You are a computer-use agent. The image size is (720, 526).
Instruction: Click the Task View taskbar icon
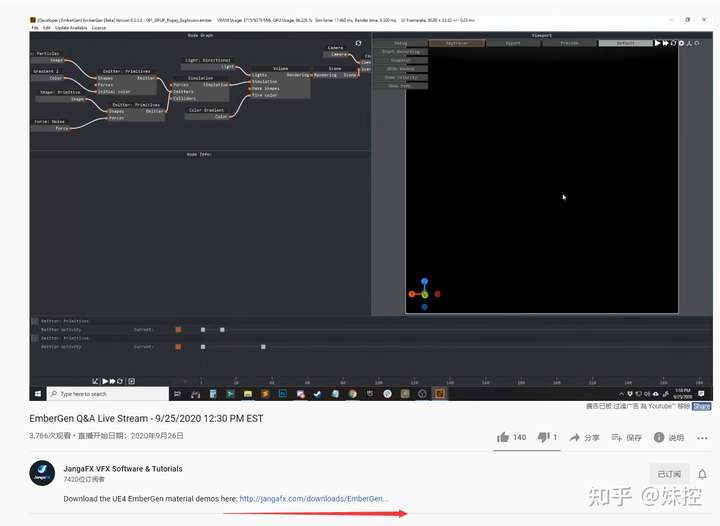click(177, 394)
